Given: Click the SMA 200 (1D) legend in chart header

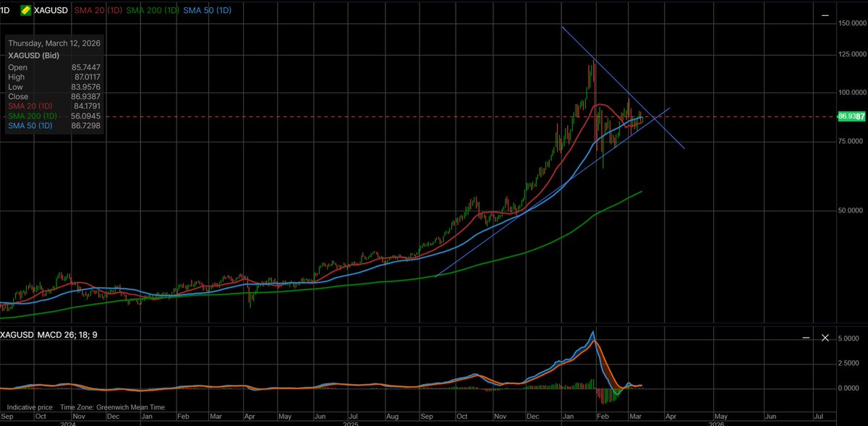Looking at the screenshot, I should coord(153,11).
